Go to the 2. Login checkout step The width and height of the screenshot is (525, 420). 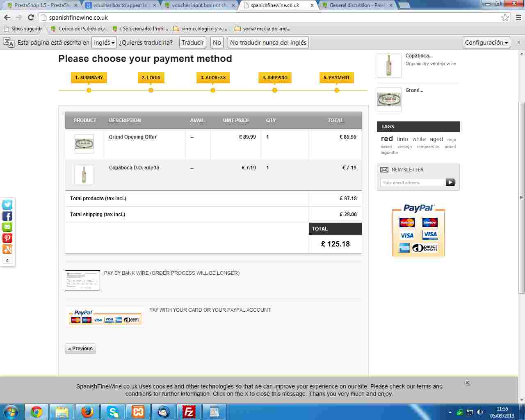(151, 78)
